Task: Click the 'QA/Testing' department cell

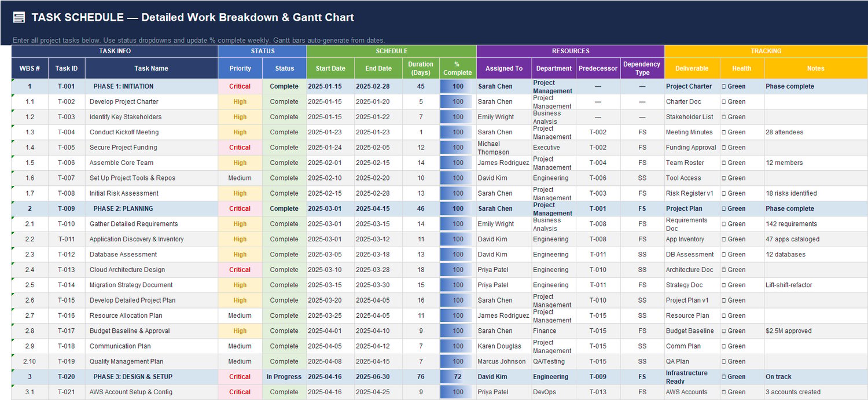Action: click(x=554, y=361)
